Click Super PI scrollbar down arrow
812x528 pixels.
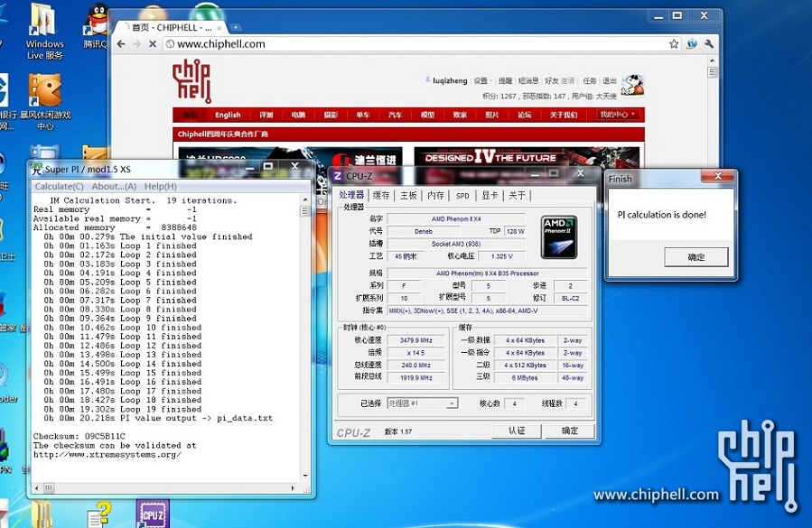(305, 476)
